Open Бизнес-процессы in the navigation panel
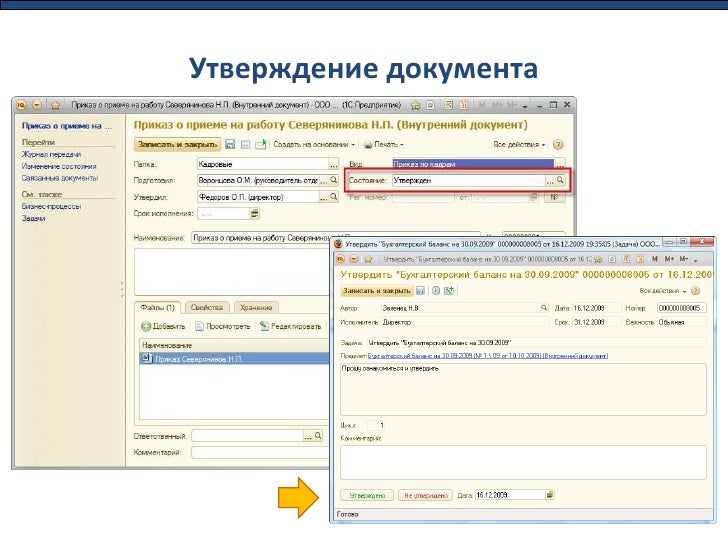Screen dimensions: 728x546 tap(51, 206)
